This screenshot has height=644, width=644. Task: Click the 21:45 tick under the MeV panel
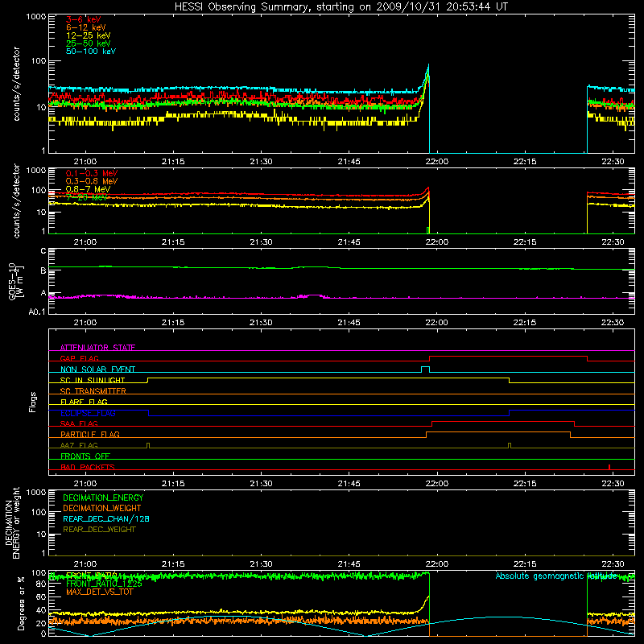[349, 242]
